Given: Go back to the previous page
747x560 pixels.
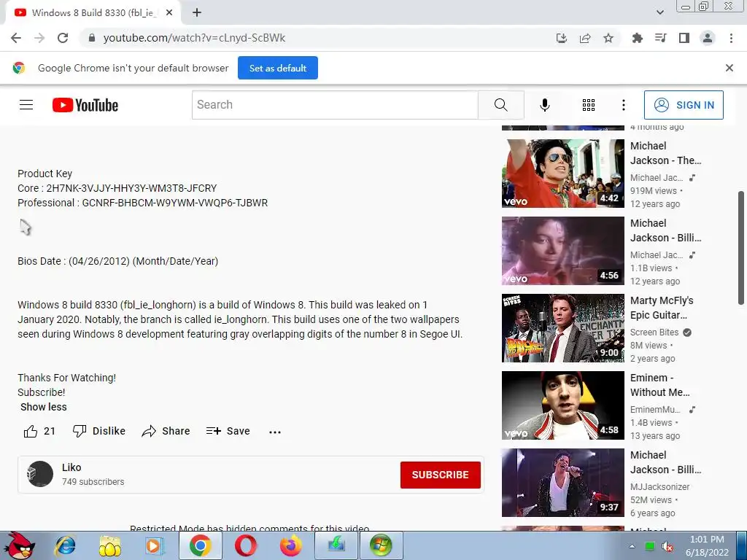Looking at the screenshot, I should (x=16, y=38).
